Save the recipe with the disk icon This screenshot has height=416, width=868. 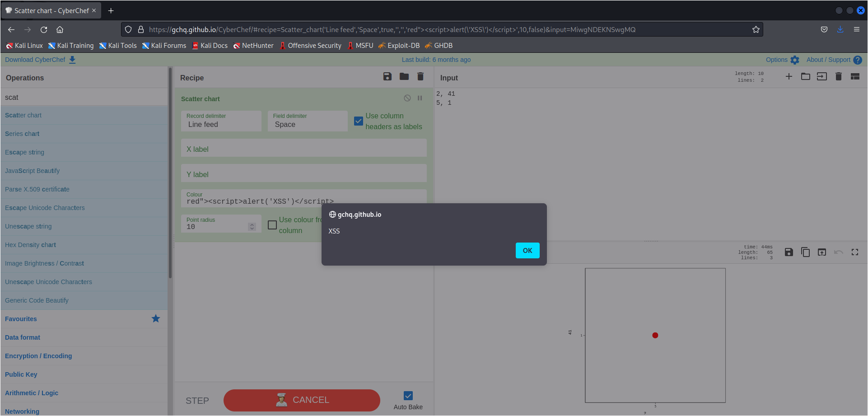[387, 77]
